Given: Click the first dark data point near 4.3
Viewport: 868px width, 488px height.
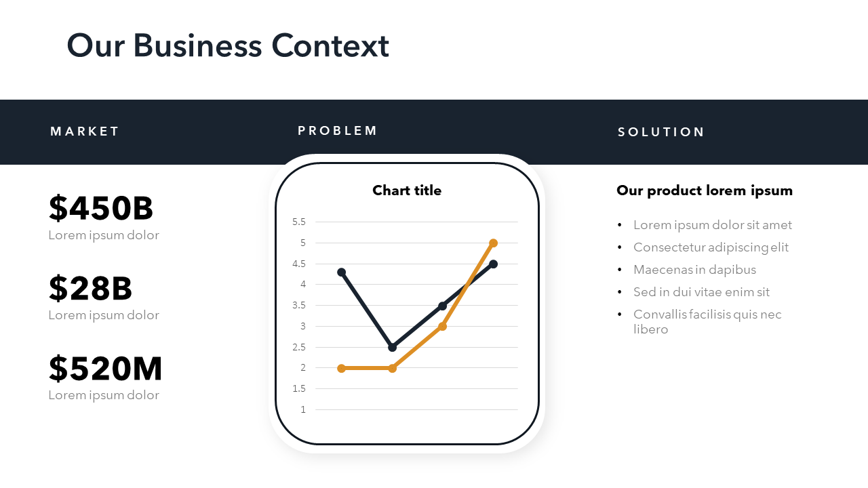Looking at the screenshot, I should coord(341,272).
